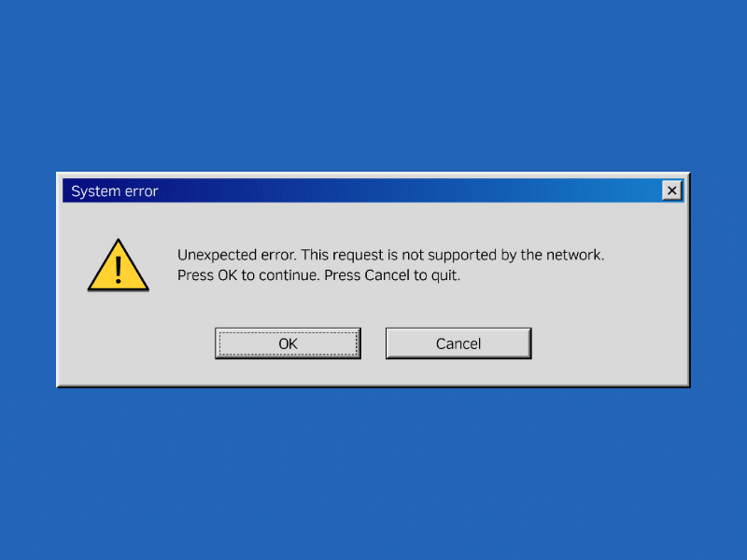Click the "Unexpected error" message line

390,255
